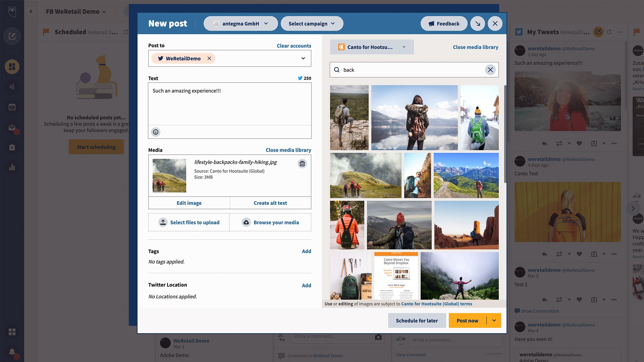Click Edit image

189,203
